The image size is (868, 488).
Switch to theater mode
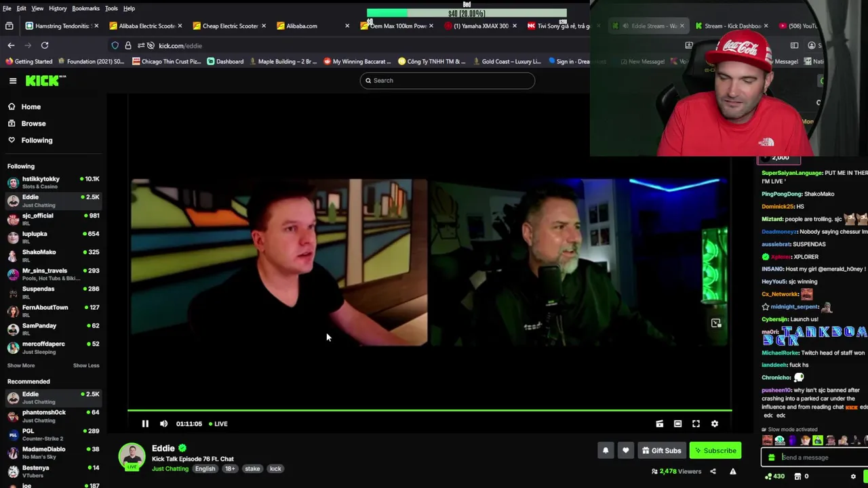click(677, 424)
